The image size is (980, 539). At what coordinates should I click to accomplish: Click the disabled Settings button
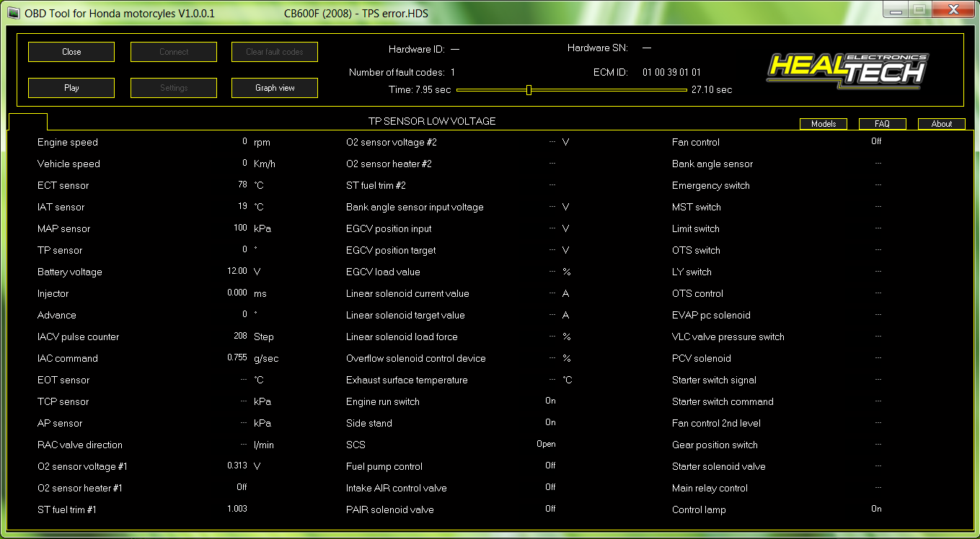pyautogui.click(x=174, y=88)
